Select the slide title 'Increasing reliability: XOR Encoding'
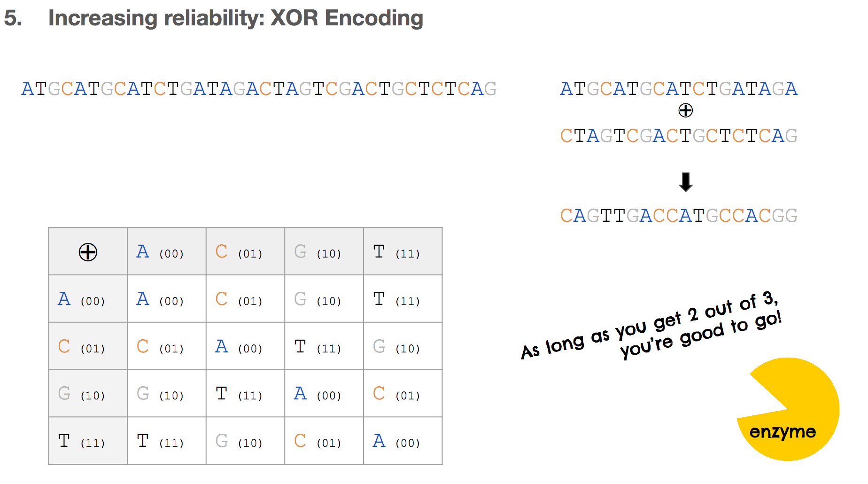This screenshot has height=484, width=868. coord(236,18)
